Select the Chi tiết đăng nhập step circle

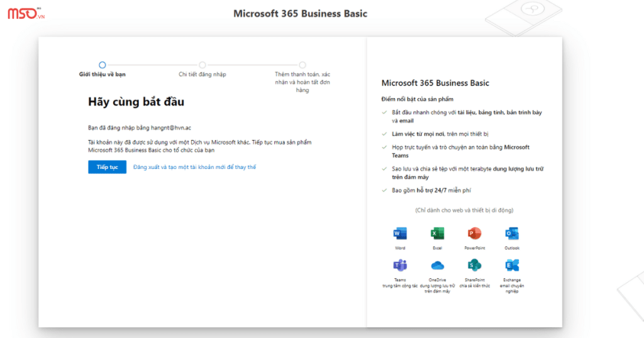[x=202, y=65]
